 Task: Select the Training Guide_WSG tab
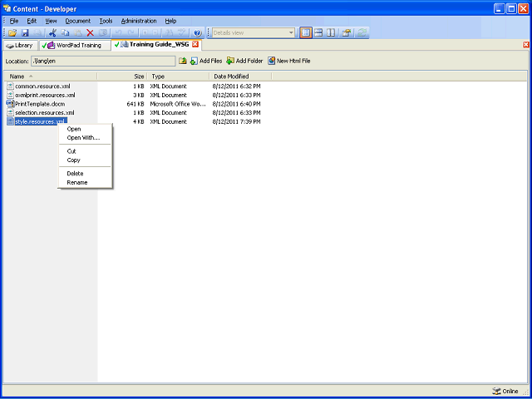(x=156, y=44)
